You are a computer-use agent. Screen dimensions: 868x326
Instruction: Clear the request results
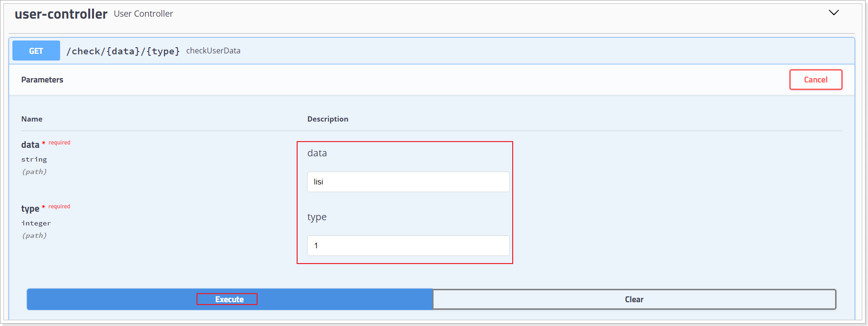(x=634, y=299)
